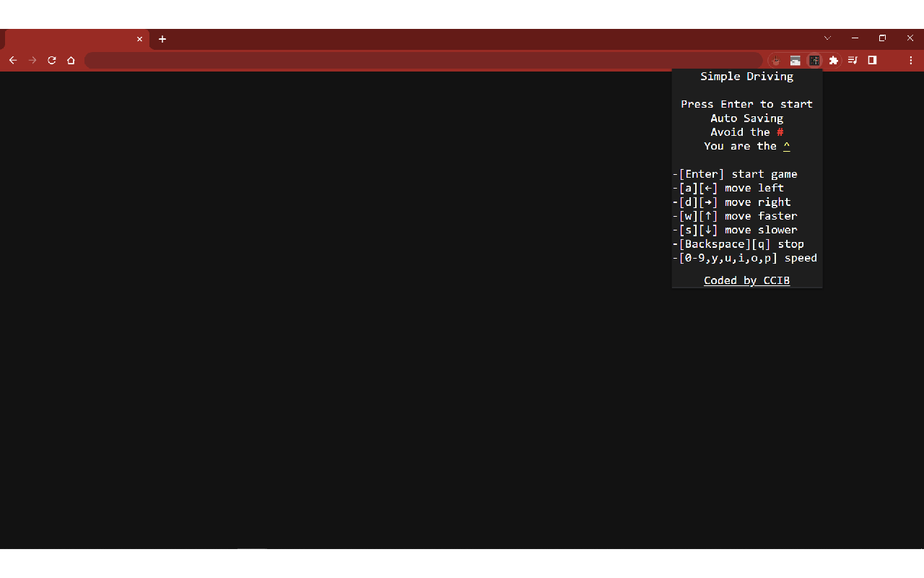Select the current browser tab
Screen dimensions: 924x578
point(72,39)
